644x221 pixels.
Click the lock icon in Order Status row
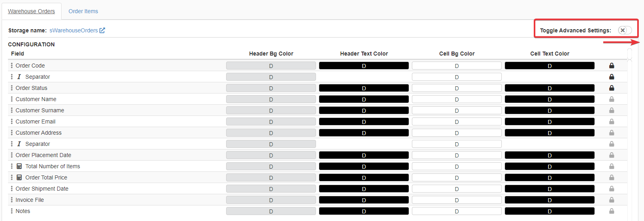click(611, 88)
